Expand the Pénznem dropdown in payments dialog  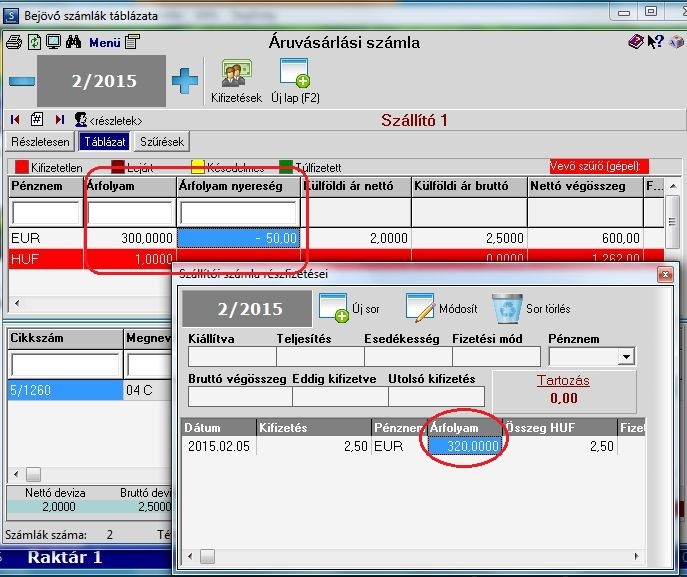(x=627, y=357)
